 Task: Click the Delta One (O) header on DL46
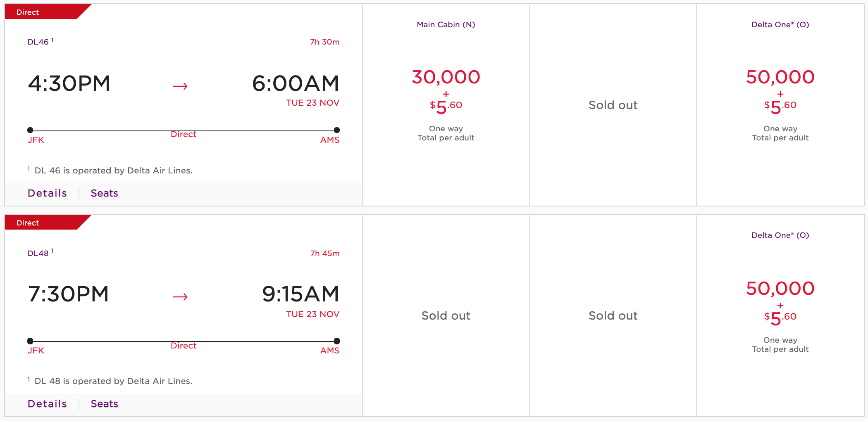(780, 24)
